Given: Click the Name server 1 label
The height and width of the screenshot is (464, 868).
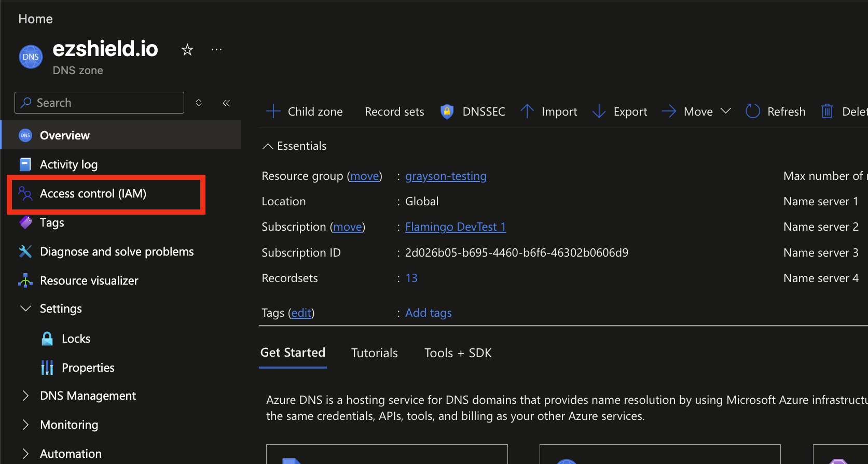Looking at the screenshot, I should point(821,202).
